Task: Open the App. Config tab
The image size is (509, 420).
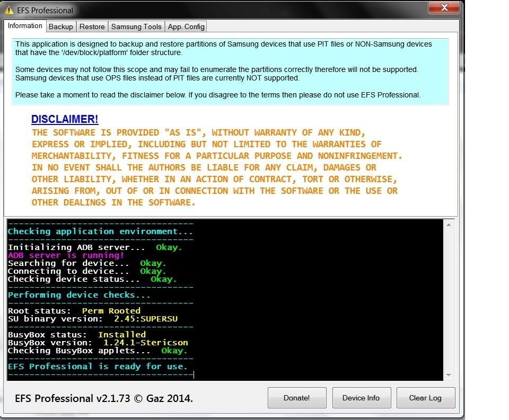Action: pos(186,26)
